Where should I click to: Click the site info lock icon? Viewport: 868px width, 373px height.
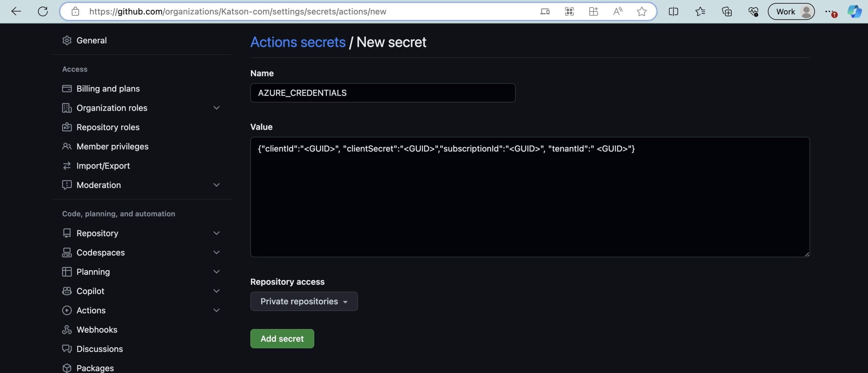point(75,12)
